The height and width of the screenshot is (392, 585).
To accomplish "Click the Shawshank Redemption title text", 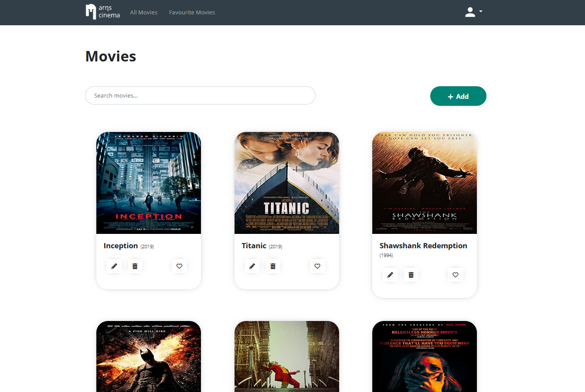I will tap(423, 246).
